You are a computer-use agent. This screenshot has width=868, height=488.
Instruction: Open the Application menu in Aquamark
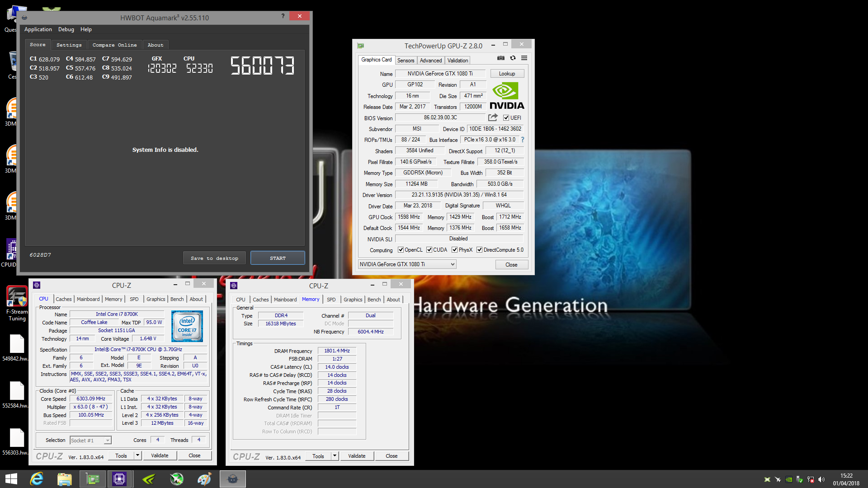[x=38, y=29]
